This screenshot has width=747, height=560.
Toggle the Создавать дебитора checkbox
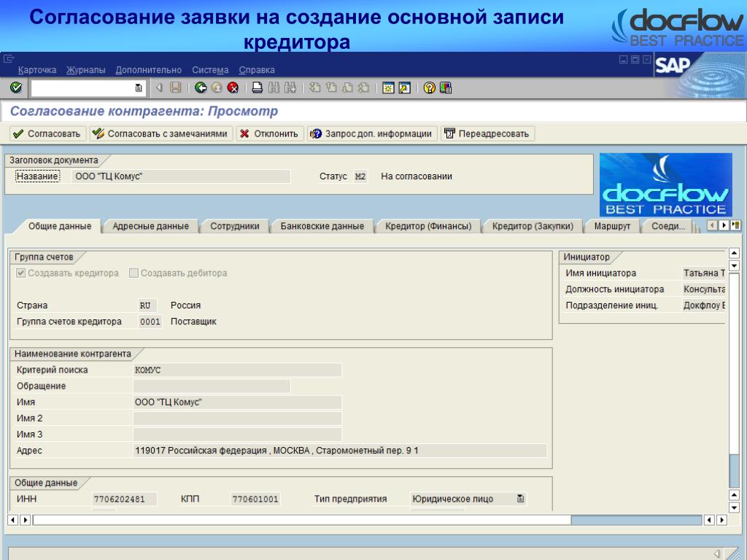(133, 273)
